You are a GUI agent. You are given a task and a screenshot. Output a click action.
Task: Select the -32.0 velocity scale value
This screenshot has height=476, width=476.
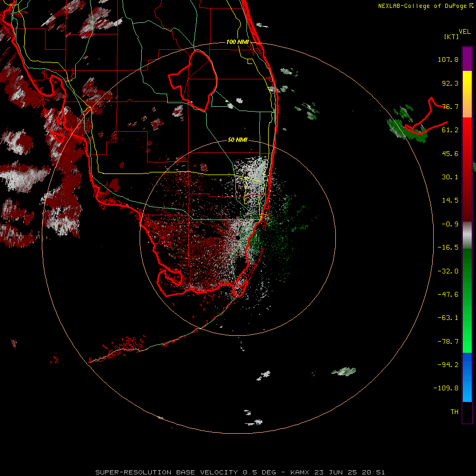point(448,271)
